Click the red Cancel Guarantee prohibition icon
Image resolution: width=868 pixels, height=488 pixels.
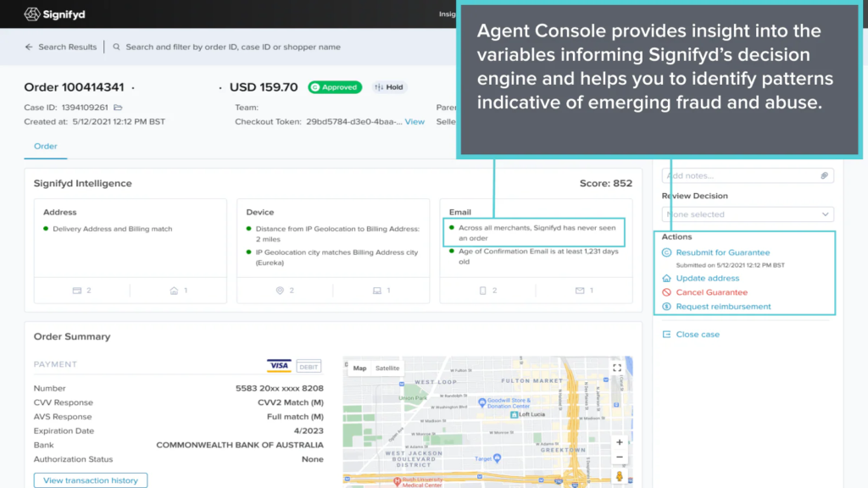[667, 291]
